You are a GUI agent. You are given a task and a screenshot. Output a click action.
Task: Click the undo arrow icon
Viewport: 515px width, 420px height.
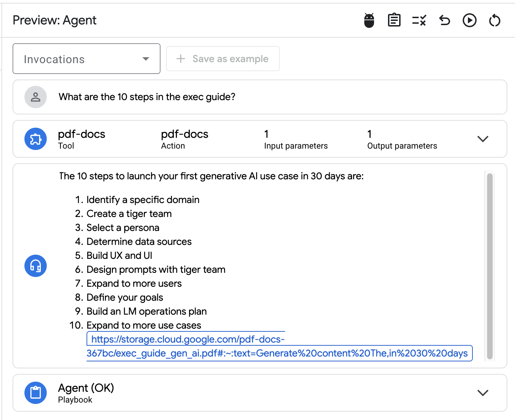click(x=444, y=21)
